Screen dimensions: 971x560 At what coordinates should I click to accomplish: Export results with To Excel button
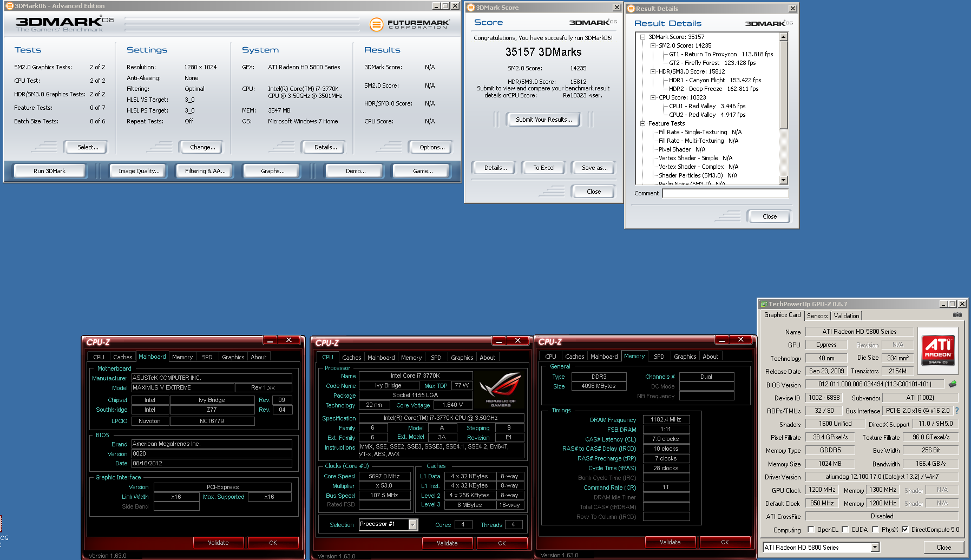click(543, 168)
